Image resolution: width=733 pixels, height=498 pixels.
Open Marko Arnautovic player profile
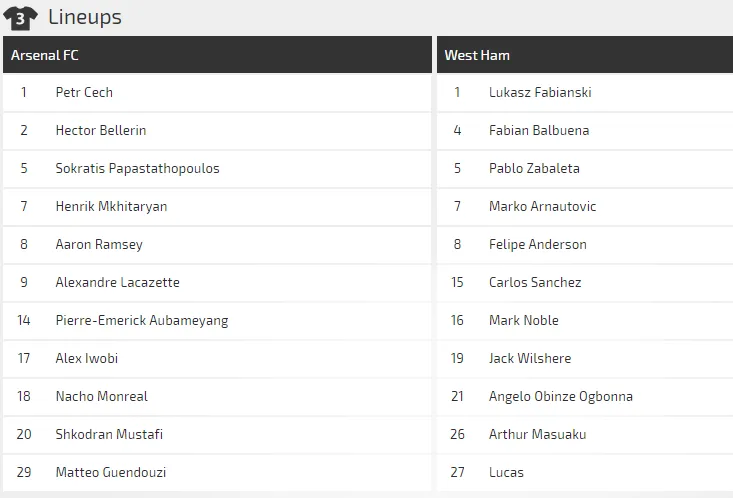tap(542, 206)
